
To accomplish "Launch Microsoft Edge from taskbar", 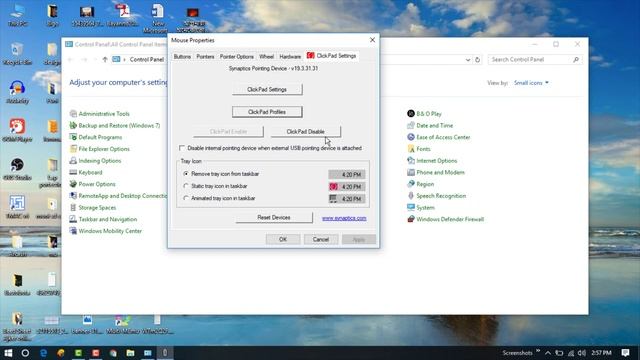I will [43, 353].
